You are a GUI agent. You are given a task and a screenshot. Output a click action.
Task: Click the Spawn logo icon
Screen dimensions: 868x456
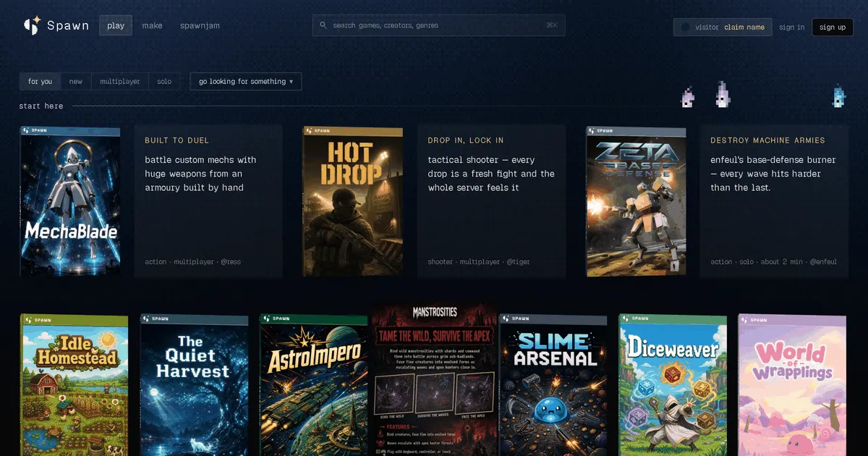[32, 26]
